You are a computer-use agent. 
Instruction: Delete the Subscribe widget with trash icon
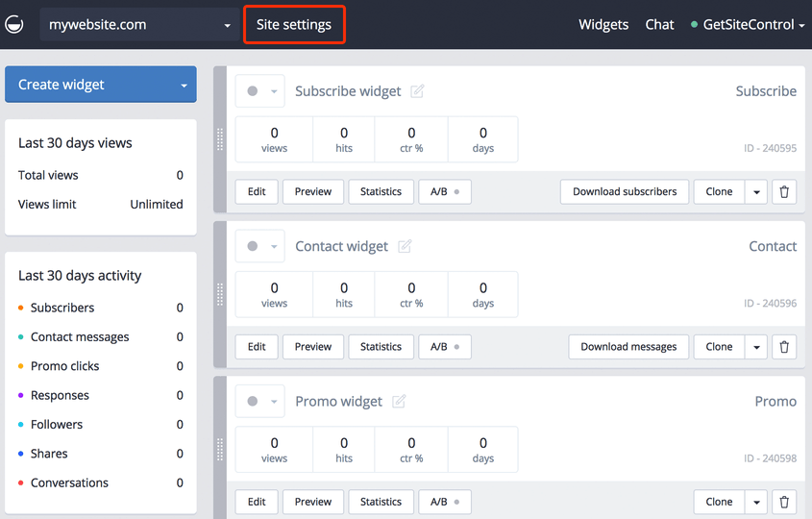click(x=784, y=191)
